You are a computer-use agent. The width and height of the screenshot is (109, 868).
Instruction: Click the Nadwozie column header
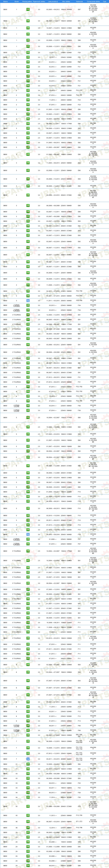[x=79, y=2]
